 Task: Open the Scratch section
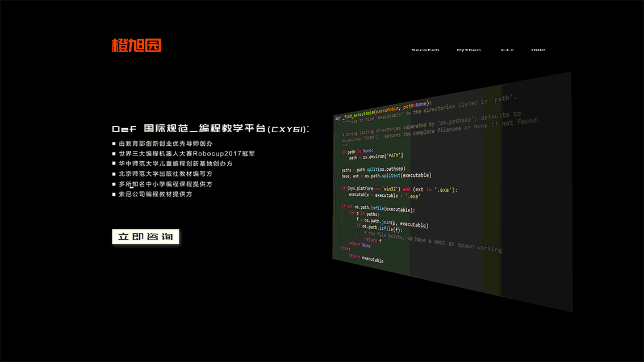pyautogui.click(x=425, y=50)
